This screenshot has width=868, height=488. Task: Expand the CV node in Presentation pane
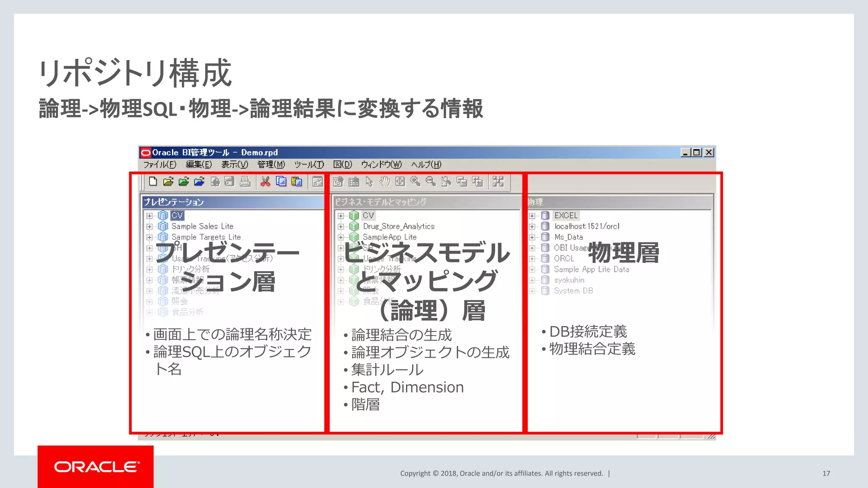coord(149,216)
